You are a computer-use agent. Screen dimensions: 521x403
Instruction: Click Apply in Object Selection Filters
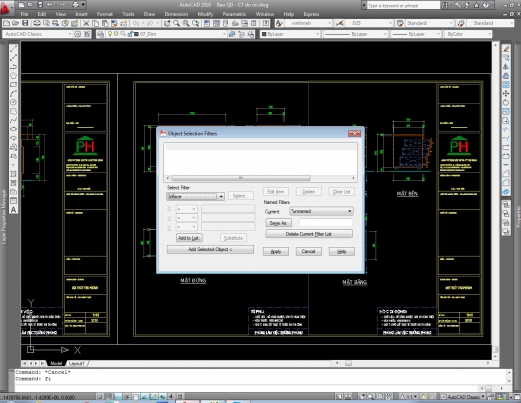[x=276, y=251]
